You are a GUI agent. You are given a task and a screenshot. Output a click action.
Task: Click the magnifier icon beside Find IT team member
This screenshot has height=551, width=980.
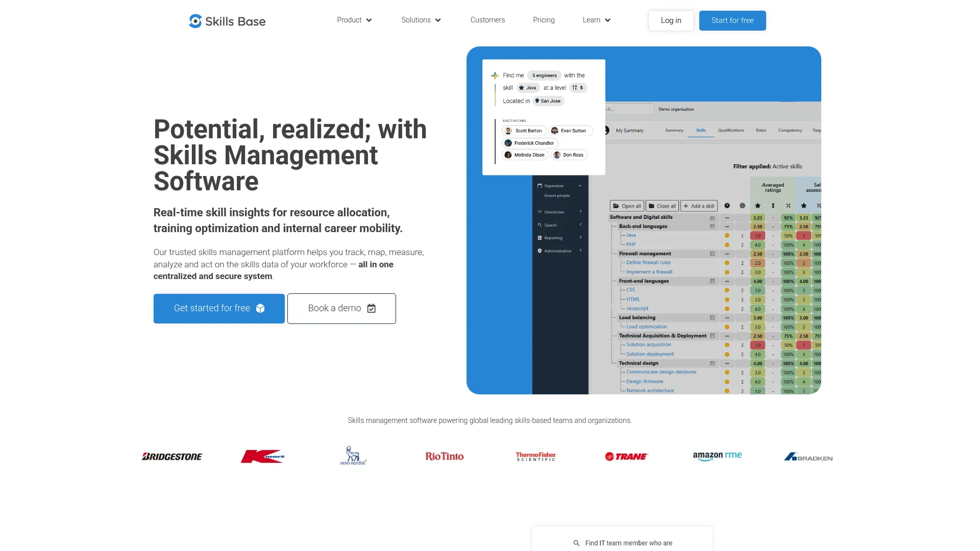576,543
